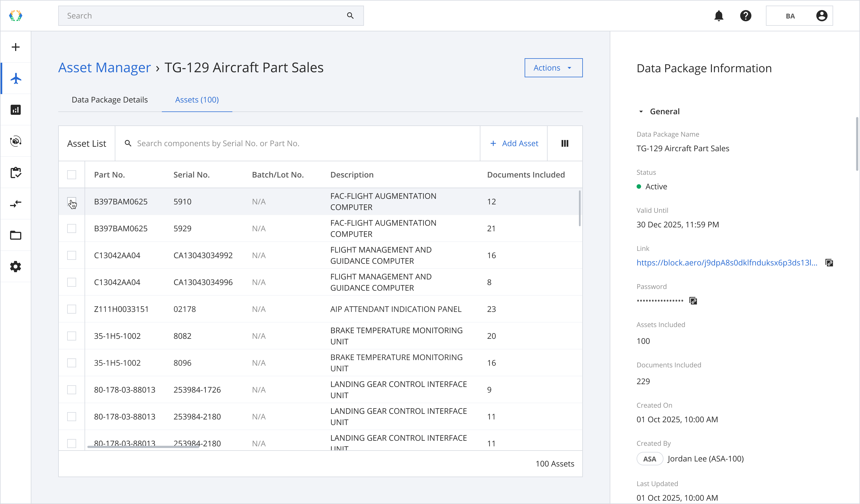860x504 pixels.
Task: Select checkbox for AIP Attendant Indication Panel
Action: click(72, 309)
